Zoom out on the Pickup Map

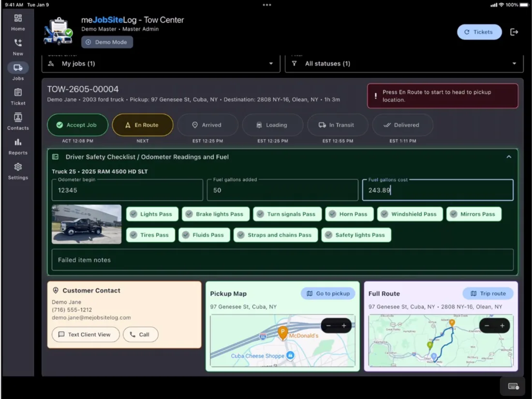(x=328, y=325)
